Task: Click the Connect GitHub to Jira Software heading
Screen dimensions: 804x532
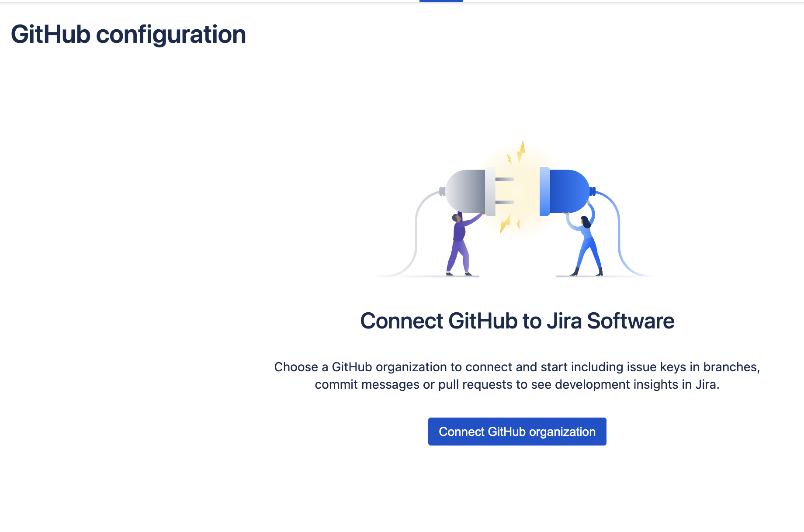Action: click(x=517, y=321)
